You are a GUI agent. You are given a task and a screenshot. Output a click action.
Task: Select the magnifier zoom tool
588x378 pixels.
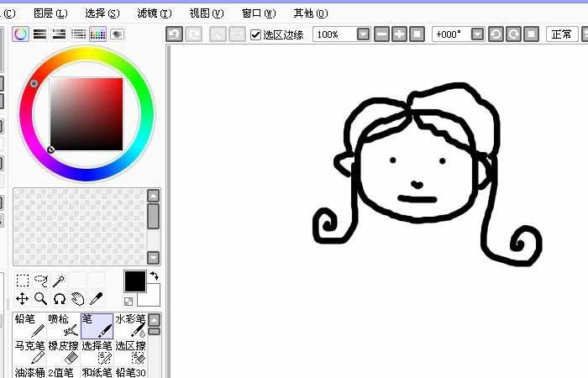click(41, 299)
